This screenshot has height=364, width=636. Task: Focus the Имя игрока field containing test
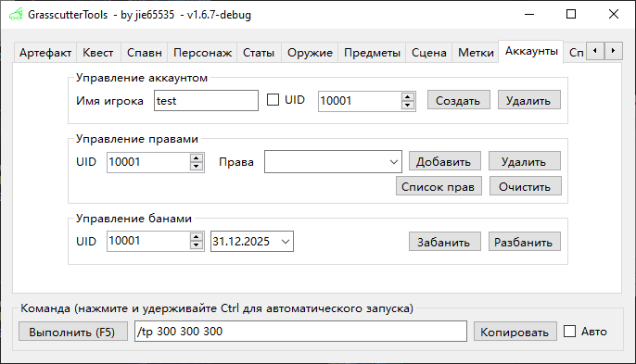click(x=206, y=101)
